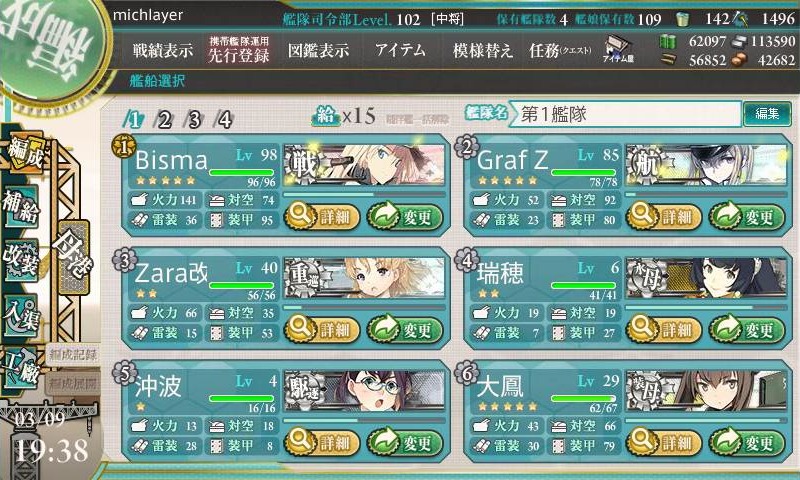Image resolution: width=800 pixels, height=480 pixels.
Task: Click the 第1艦隊 fleet name field
Action: click(625, 114)
